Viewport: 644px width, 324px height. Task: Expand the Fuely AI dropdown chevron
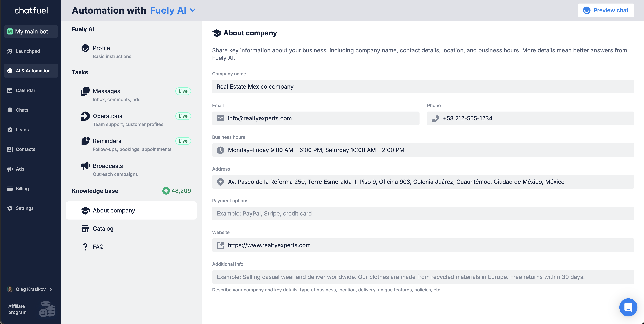tap(193, 10)
